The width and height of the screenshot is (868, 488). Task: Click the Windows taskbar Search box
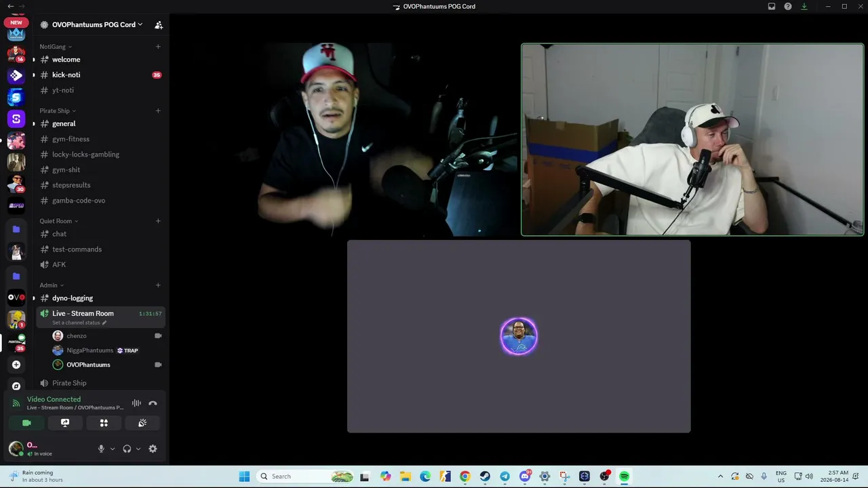[x=306, y=476]
